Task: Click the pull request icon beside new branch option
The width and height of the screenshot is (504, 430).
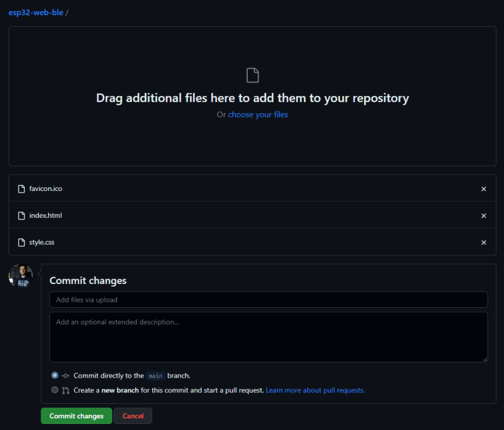Action: (66, 390)
